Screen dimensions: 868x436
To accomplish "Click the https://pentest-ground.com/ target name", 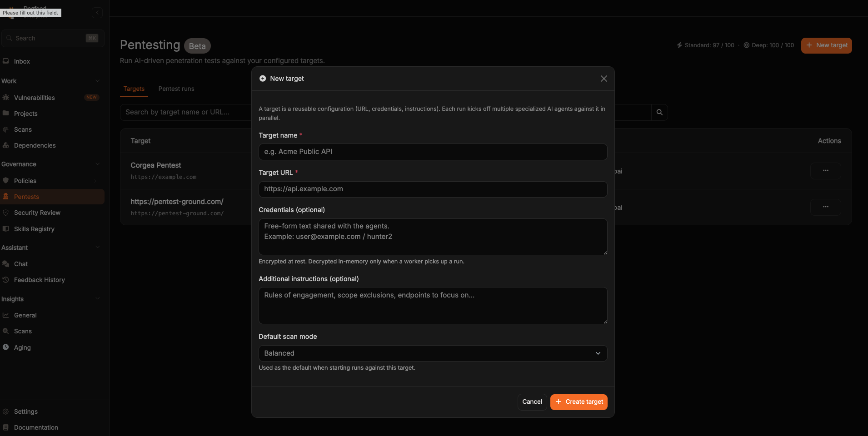I will point(177,202).
